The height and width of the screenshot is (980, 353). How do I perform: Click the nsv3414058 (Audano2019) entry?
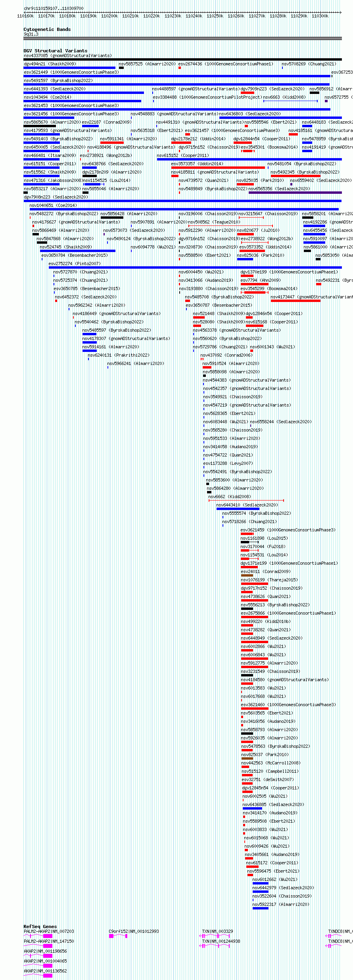click(x=230, y=447)
